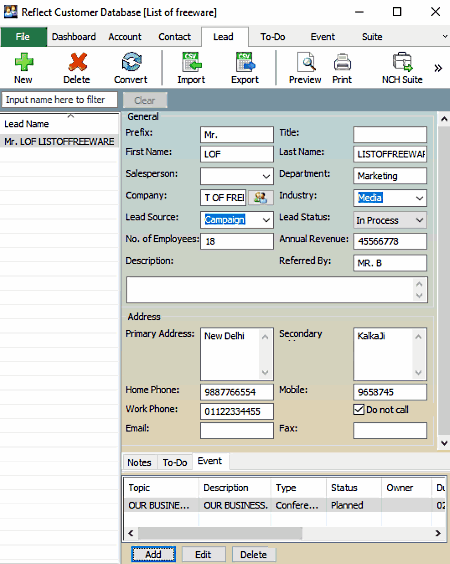
Task: Click the Add event button
Action: pos(153,554)
